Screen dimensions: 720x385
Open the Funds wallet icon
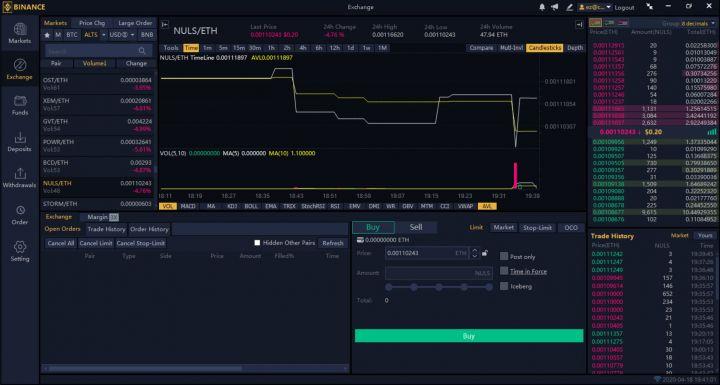pyautogui.click(x=20, y=101)
